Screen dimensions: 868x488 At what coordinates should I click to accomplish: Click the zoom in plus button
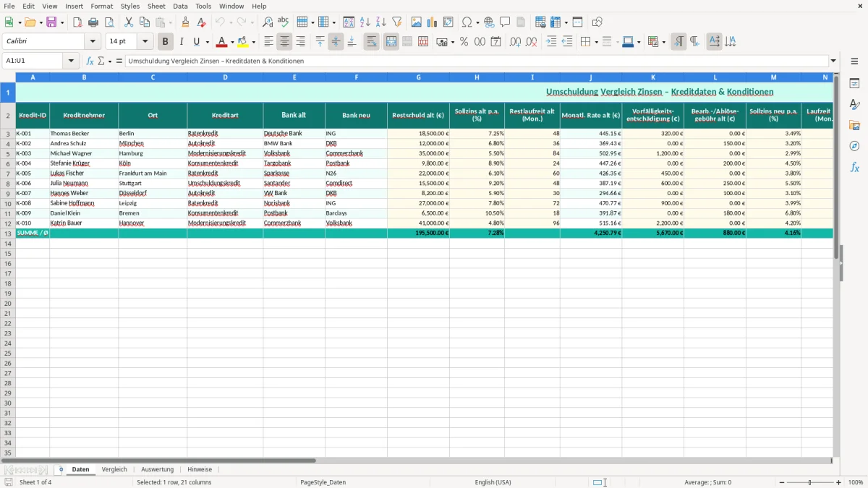point(839,482)
